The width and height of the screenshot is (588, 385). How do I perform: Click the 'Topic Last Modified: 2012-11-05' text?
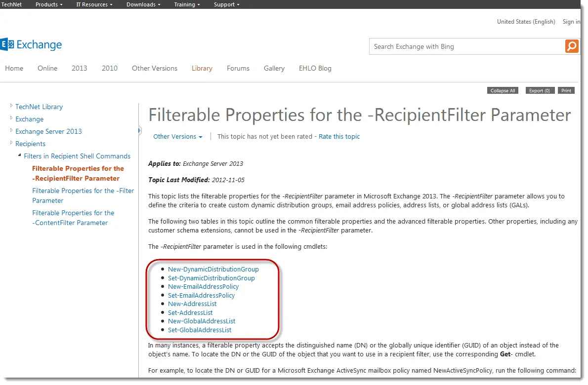click(x=196, y=180)
